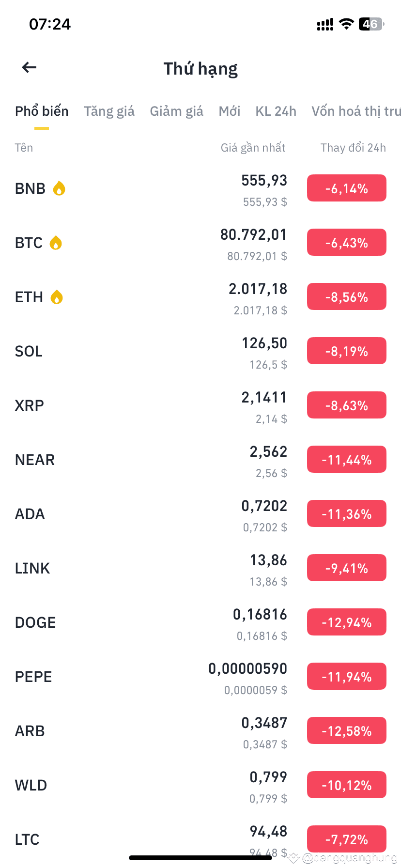Tap the Wi-Fi status icon
401x868 pixels.
346,24
